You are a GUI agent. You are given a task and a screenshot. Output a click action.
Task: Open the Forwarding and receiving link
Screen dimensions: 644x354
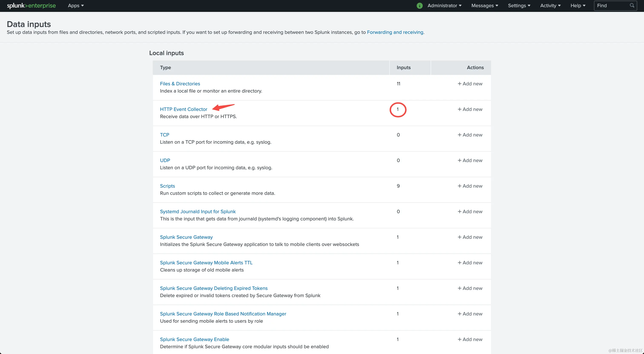395,32
